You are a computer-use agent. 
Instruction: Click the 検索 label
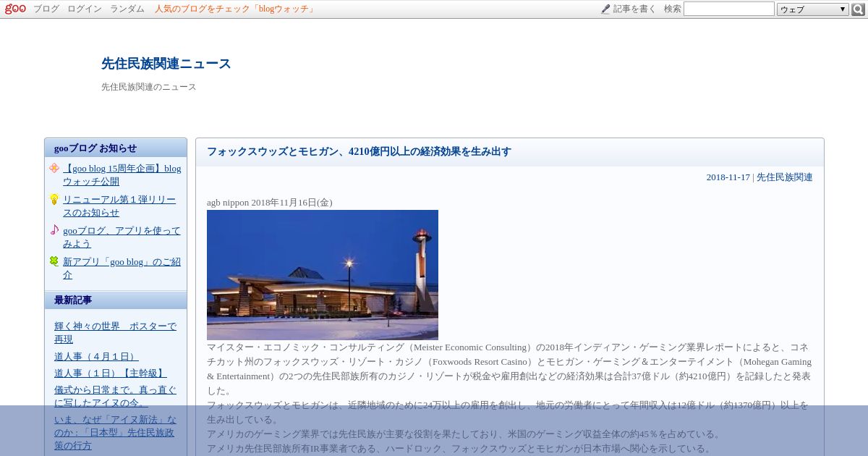[x=673, y=9]
